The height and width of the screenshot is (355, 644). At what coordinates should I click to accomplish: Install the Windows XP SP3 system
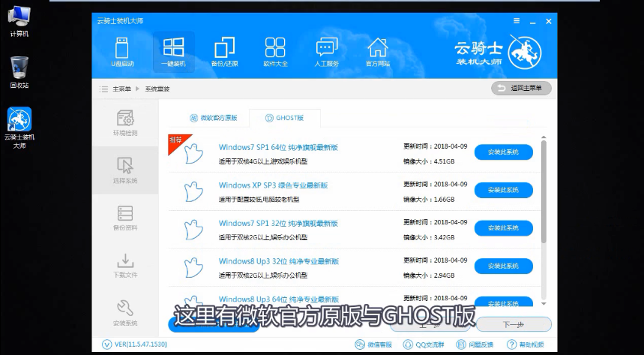(x=504, y=190)
